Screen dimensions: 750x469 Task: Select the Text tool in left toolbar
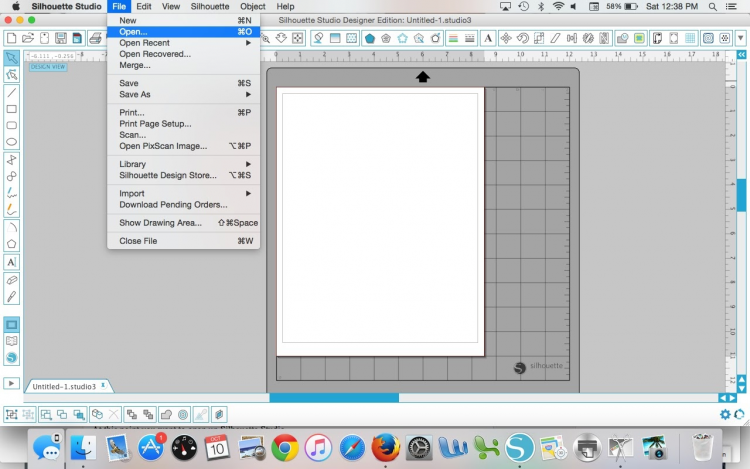[12, 262]
